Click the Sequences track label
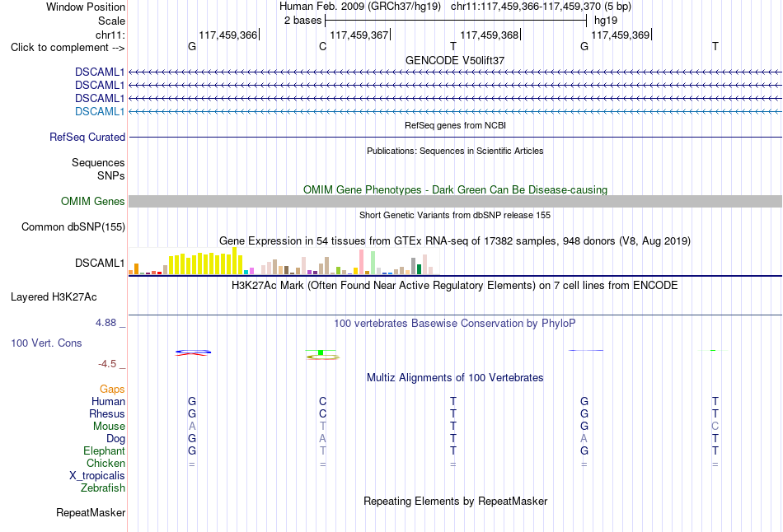The width and height of the screenshot is (783, 532). pos(98,163)
